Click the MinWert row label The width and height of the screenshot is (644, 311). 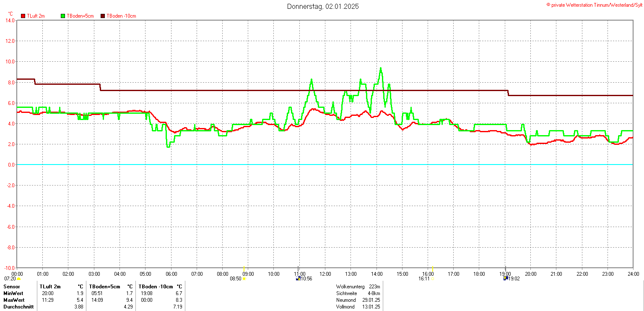click(14, 293)
